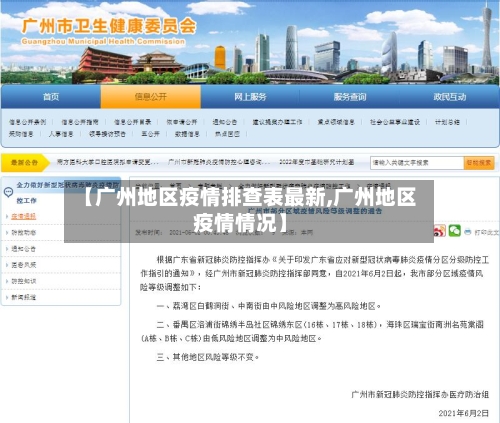Open 通知公告 in the left sidebar
Screen dimensions: 500x423
coord(23,249)
